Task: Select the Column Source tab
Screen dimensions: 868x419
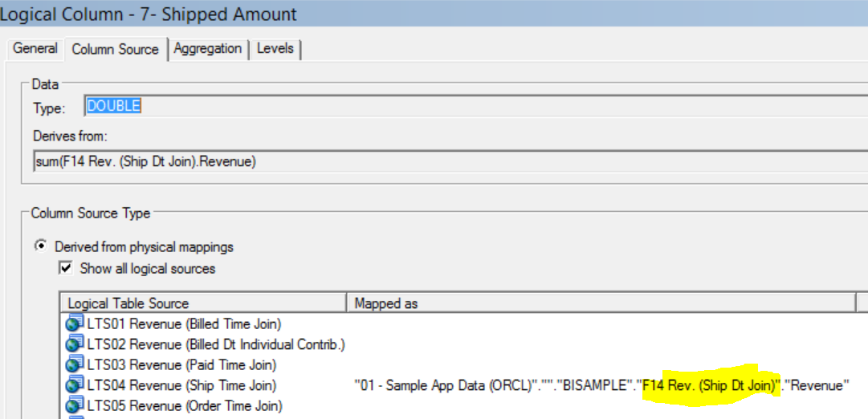Action: pyautogui.click(x=115, y=49)
